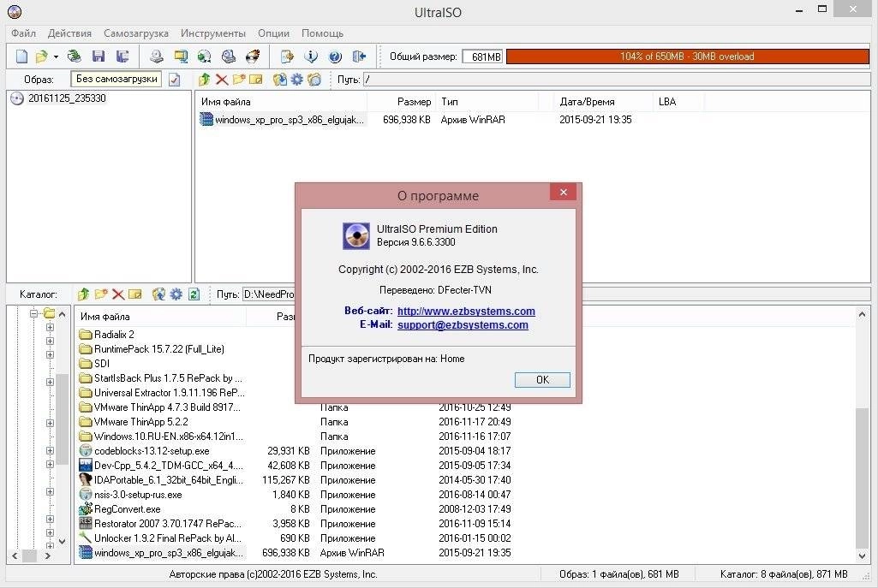Click the monitor-shaped icon in the main toolbar
The image size is (878, 588).
pyautogui.click(x=181, y=56)
